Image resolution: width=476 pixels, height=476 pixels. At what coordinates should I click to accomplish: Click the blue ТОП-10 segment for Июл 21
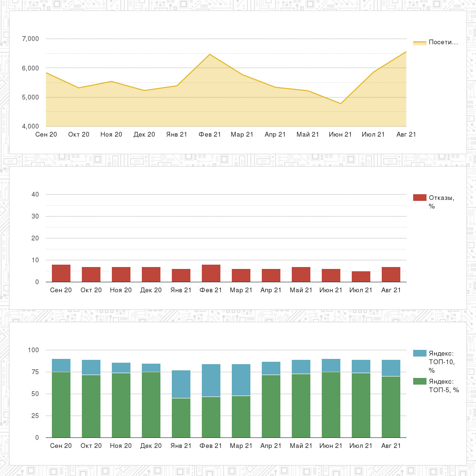361,366
